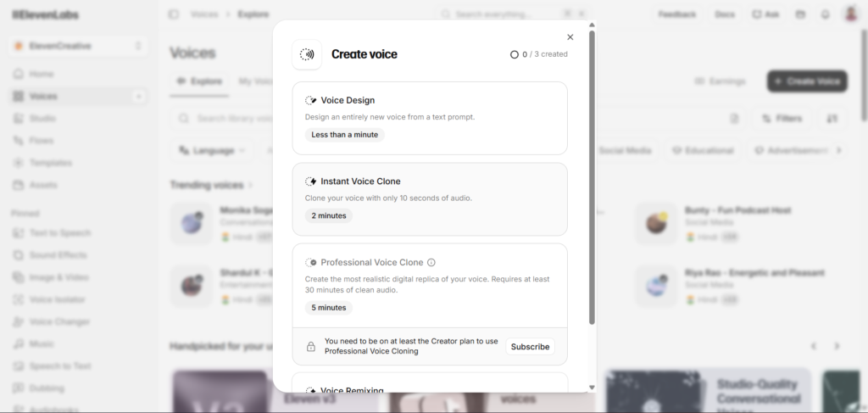Open the Docs link

725,14
